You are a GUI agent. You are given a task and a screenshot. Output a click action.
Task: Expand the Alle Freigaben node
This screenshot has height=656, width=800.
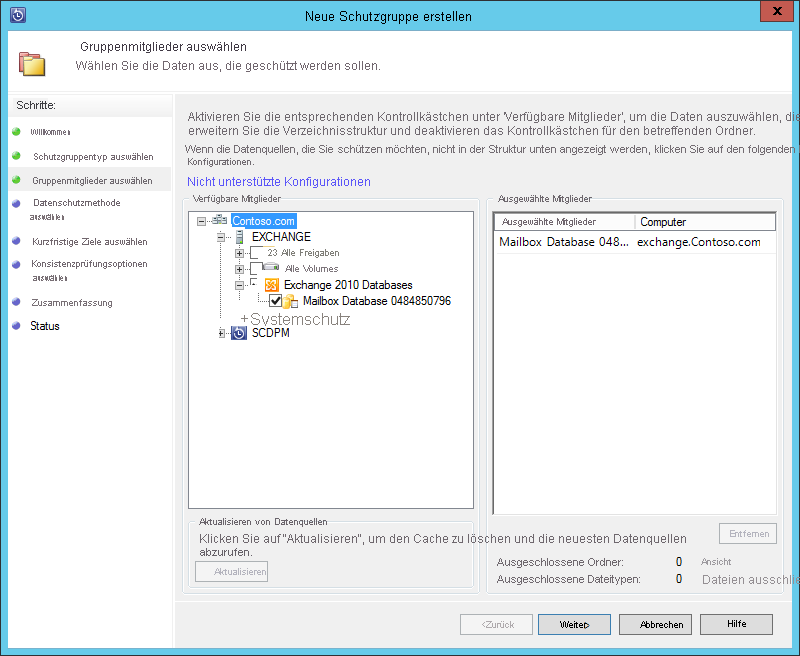tap(239, 253)
